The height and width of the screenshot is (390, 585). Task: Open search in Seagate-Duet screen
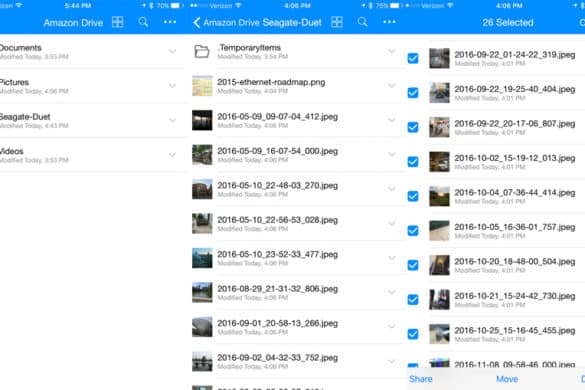pos(362,22)
